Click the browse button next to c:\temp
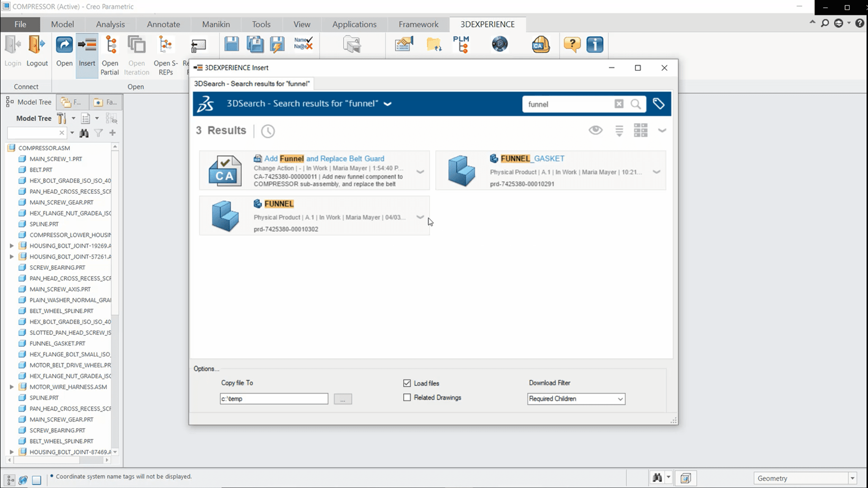This screenshot has height=488, width=868. (343, 399)
